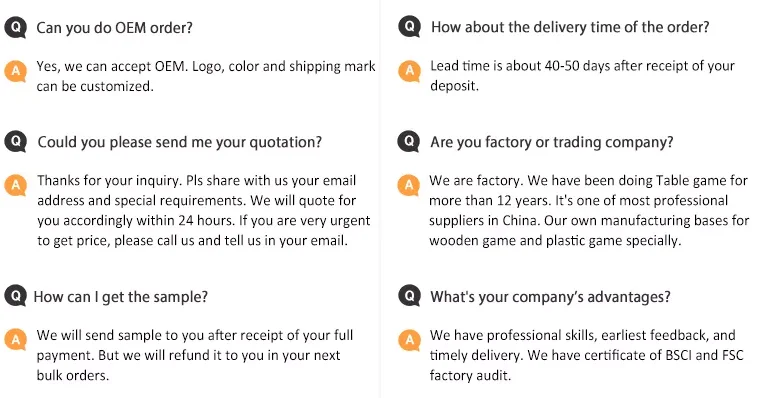Click 'Are you factory or trading company?' heading
This screenshot has width=775, height=398.
point(552,142)
